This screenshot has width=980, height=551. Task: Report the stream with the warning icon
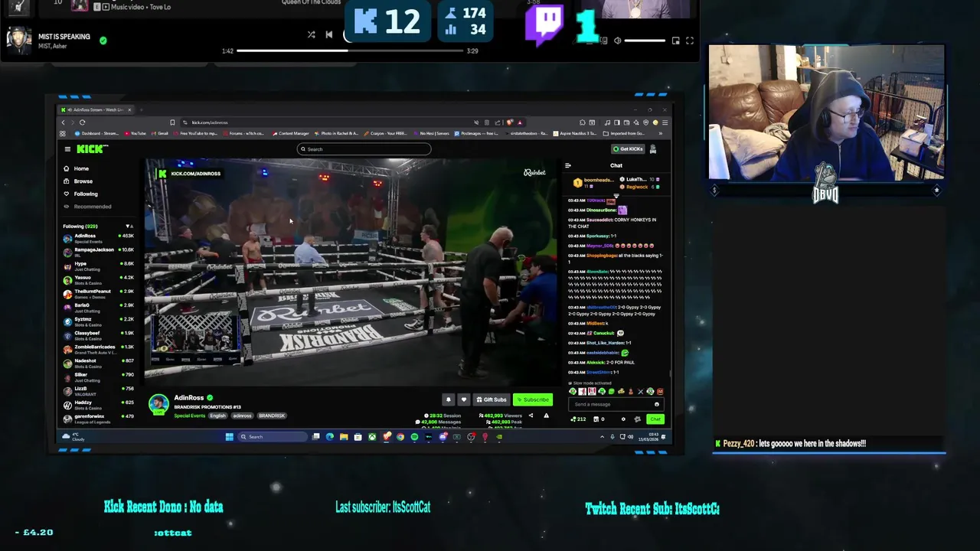click(546, 416)
